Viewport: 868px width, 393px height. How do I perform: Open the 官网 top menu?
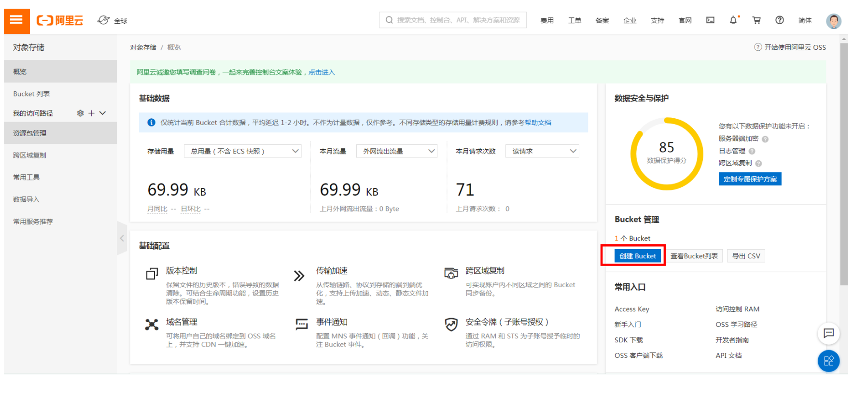(685, 20)
